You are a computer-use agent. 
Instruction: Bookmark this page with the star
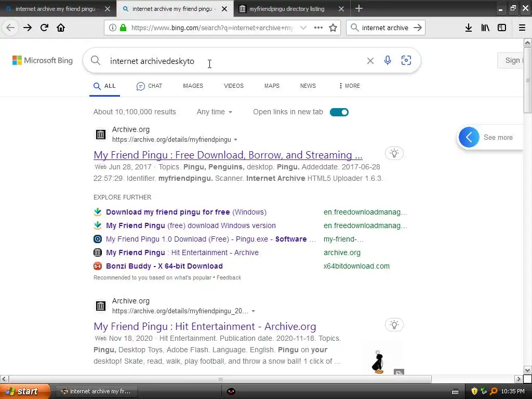333,28
